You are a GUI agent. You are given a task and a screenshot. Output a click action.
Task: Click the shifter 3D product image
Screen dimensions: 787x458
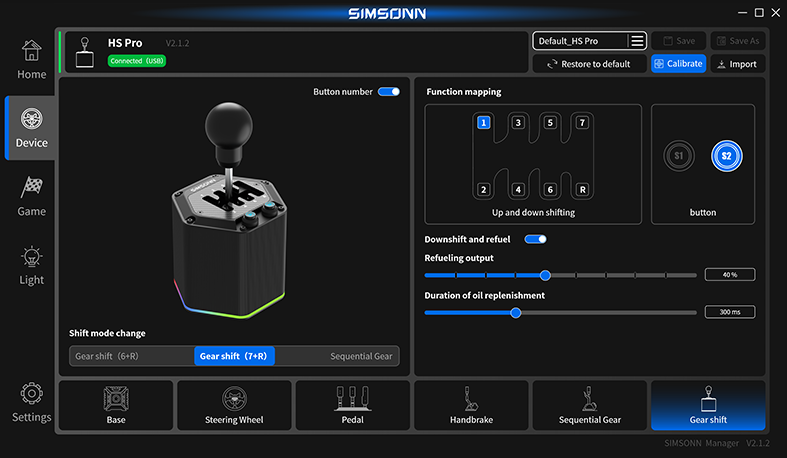(x=229, y=211)
